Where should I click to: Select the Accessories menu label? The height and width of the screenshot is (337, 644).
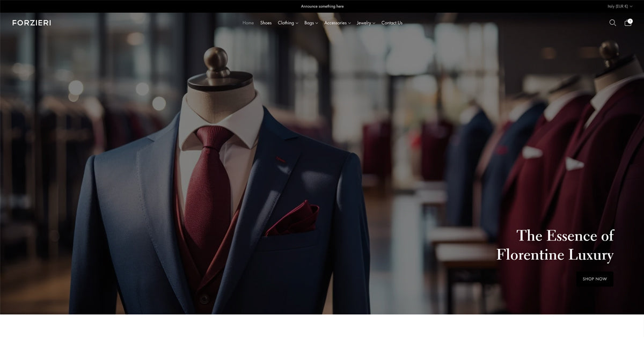click(x=335, y=23)
